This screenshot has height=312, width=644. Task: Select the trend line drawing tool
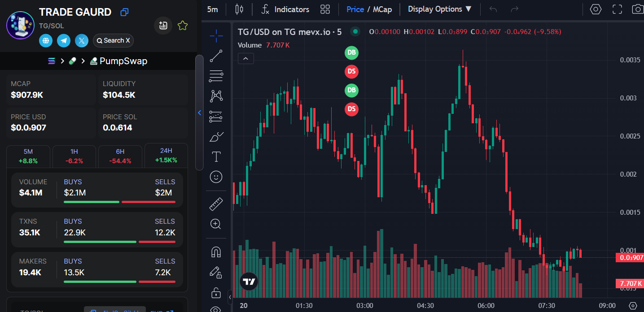[216, 56]
